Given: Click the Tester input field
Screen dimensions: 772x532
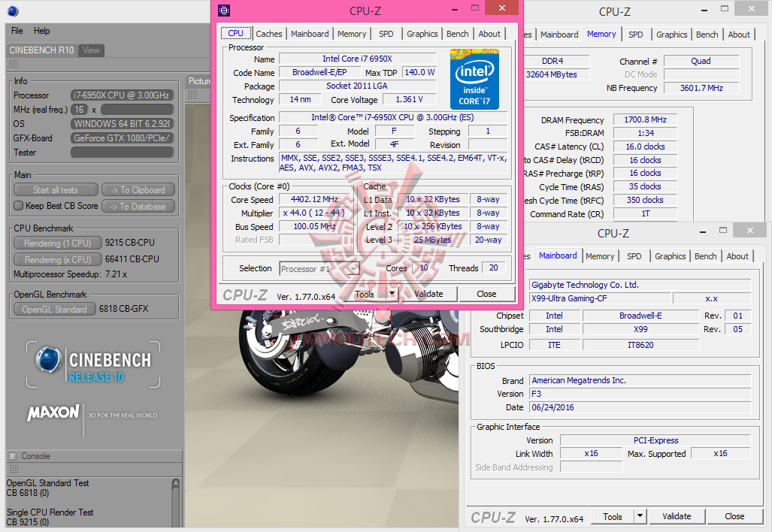Looking at the screenshot, I should pyautogui.click(x=122, y=153).
